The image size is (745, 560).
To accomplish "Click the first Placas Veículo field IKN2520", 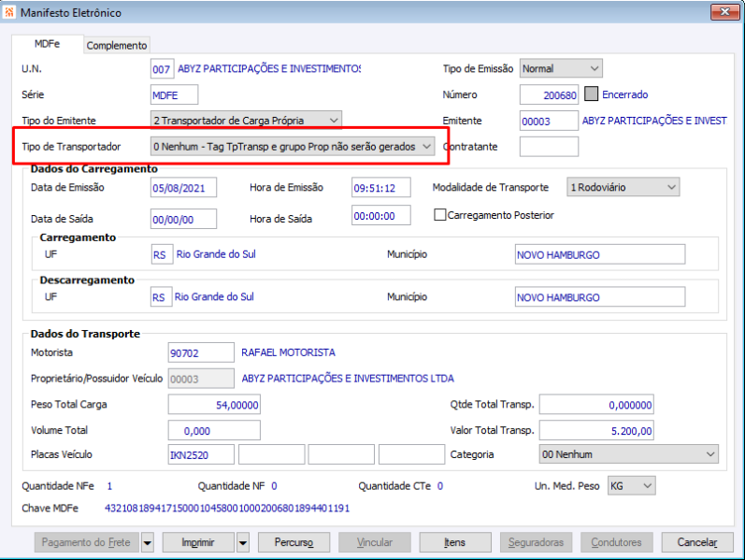I will [201, 454].
